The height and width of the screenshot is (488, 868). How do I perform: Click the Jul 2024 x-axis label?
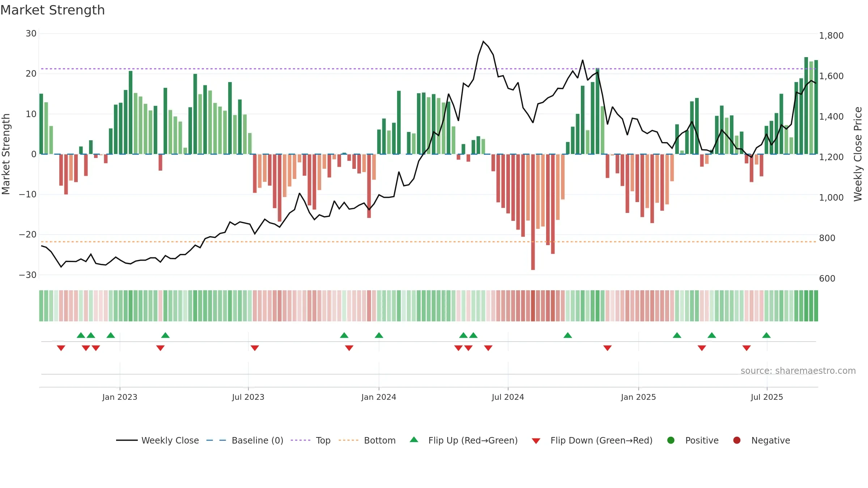point(508,397)
